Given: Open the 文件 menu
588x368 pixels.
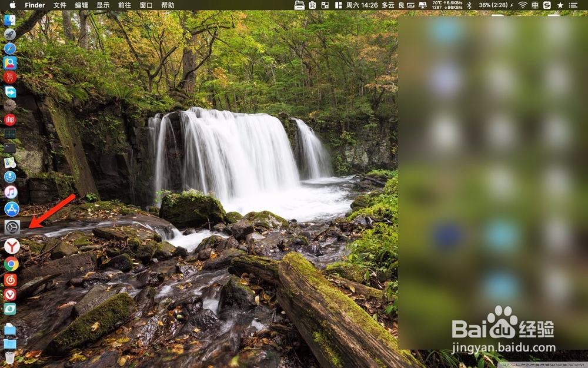Looking at the screenshot, I should (59, 5).
